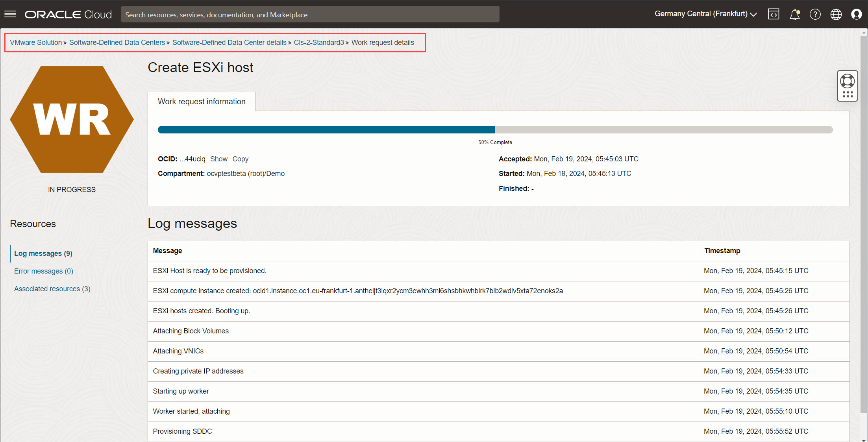The image size is (868, 442).
Task: Click 'ESXi hosts created. Booting up.' message
Action: [x=201, y=311]
